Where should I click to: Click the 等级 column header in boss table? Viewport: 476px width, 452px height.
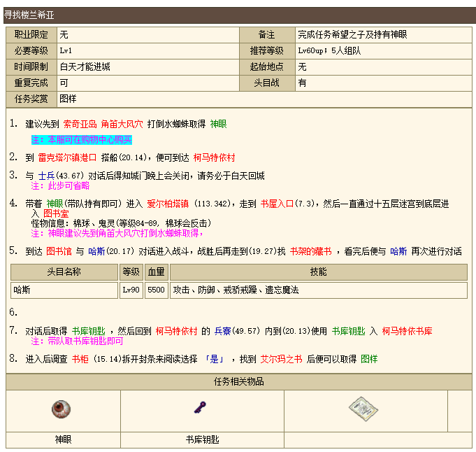131,271
